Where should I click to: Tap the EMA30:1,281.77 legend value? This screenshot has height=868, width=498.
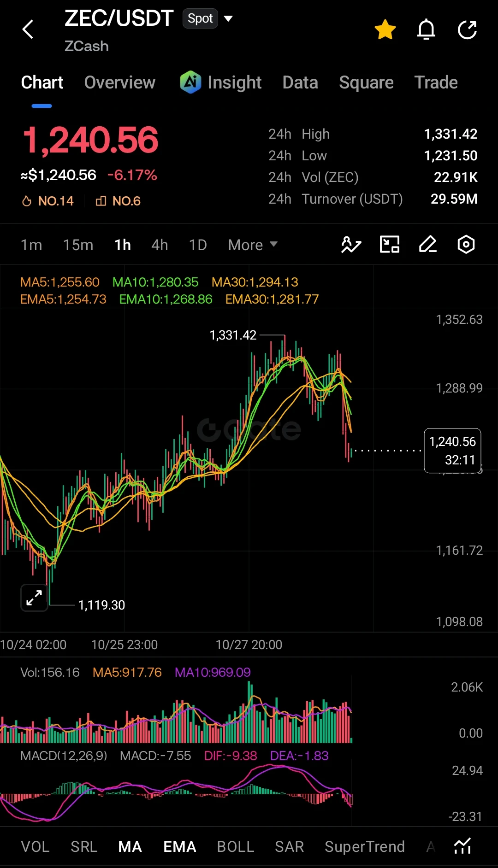[x=272, y=299]
